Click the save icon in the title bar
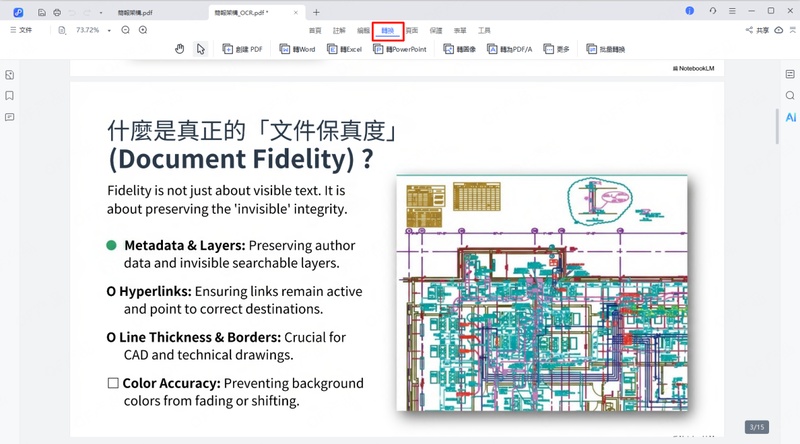 tap(42, 12)
